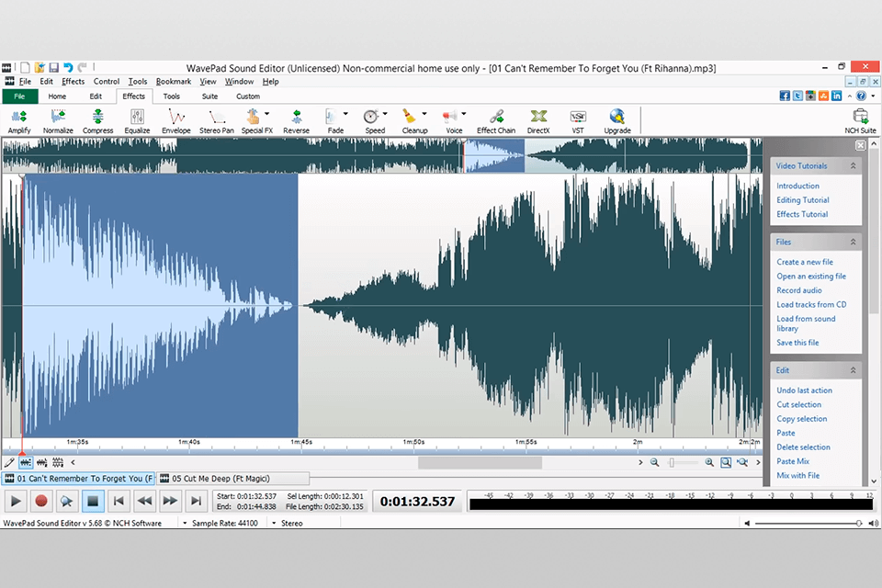This screenshot has height=588, width=882.
Task: Collapse the Video Tutorials panel
Action: (x=853, y=166)
